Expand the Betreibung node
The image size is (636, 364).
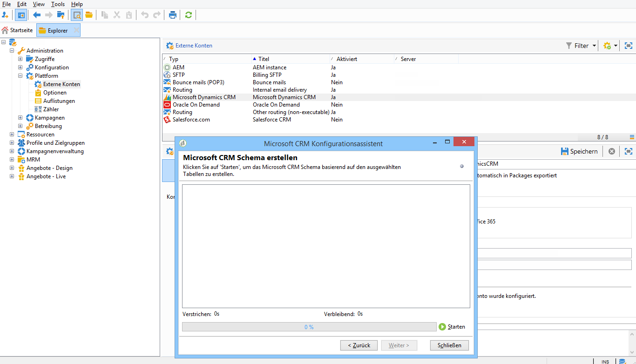pos(20,126)
